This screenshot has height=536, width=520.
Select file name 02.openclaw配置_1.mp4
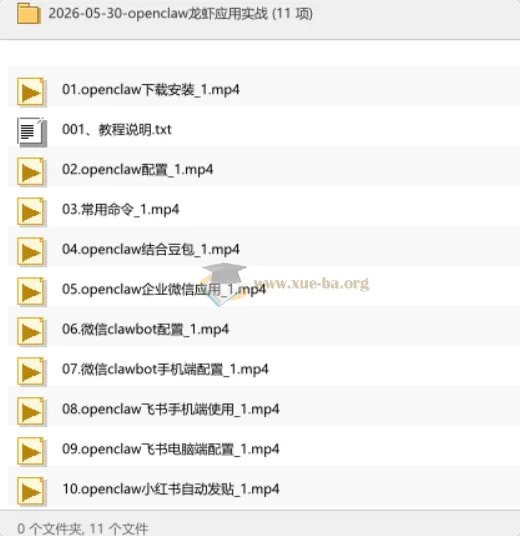click(137, 170)
